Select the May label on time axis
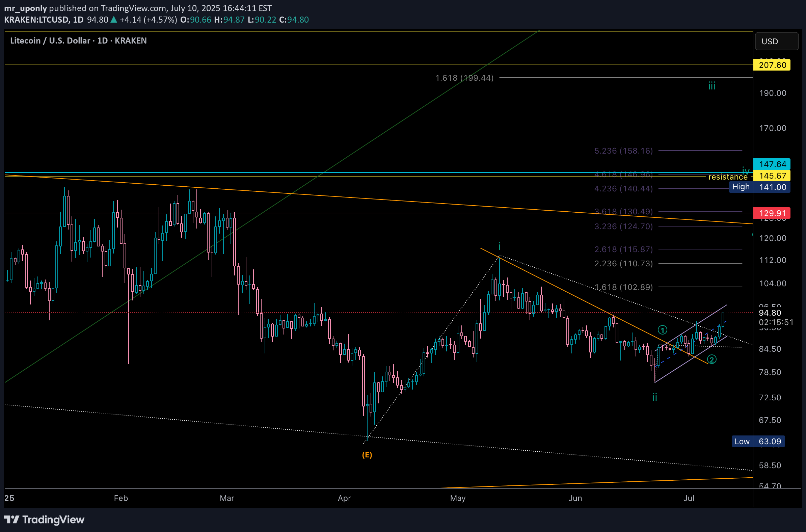Screen dimensions: 806x532 pos(458,498)
